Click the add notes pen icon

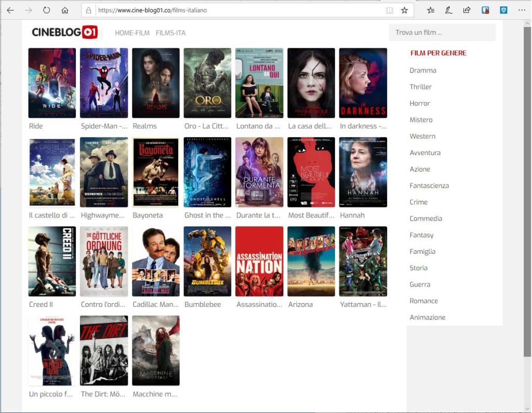pos(448,10)
